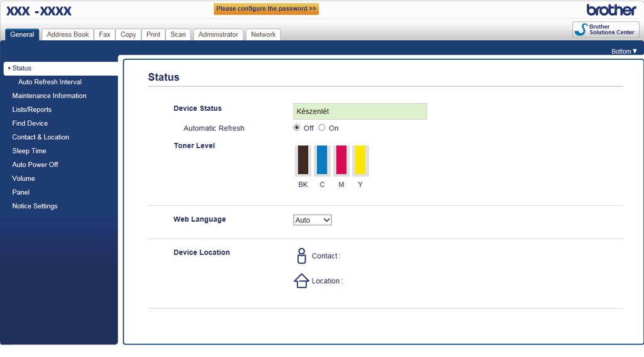Click 'Please configure the password' button
The image size is (644, 357).
(266, 9)
